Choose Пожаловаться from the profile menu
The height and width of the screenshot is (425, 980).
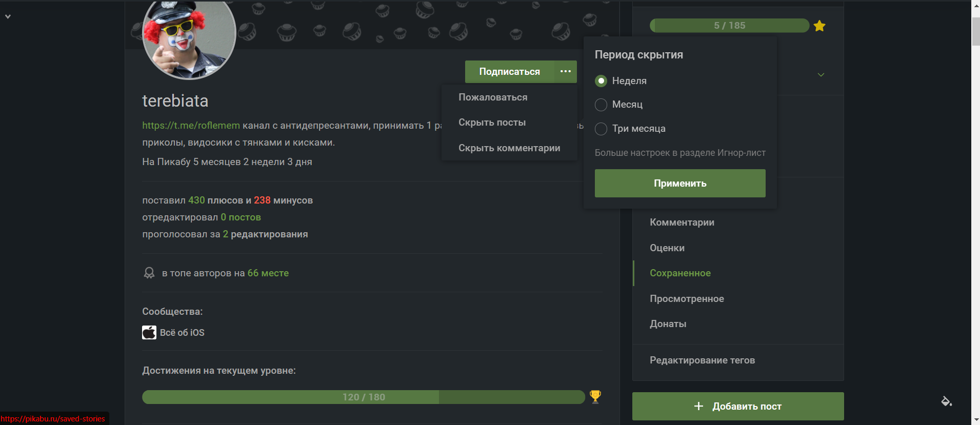pos(493,97)
